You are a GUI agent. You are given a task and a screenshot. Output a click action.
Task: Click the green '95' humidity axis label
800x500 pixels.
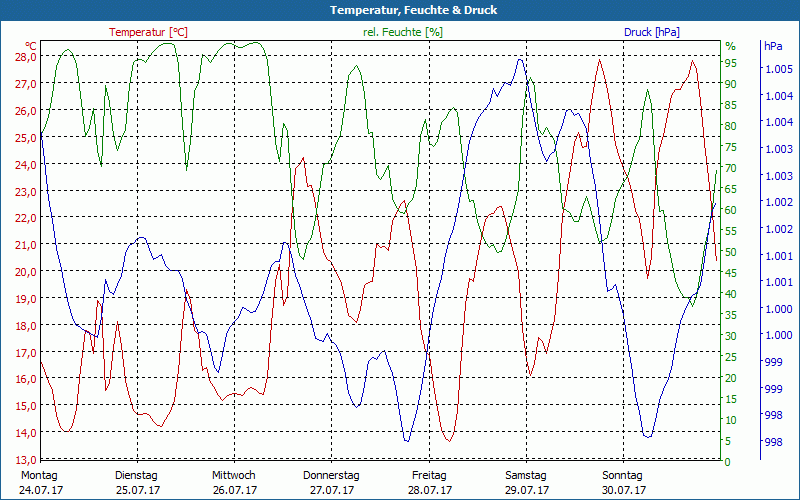click(x=731, y=63)
